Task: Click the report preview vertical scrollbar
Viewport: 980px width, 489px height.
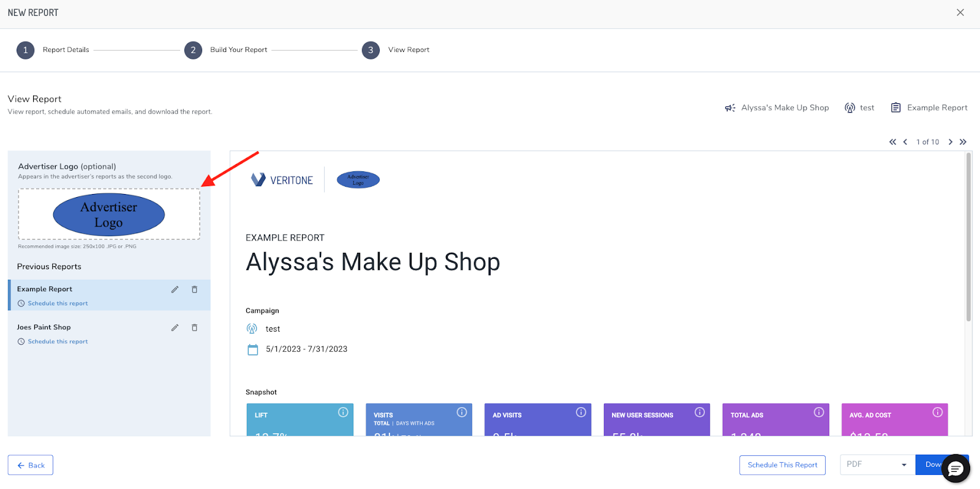Action: [968, 239]
